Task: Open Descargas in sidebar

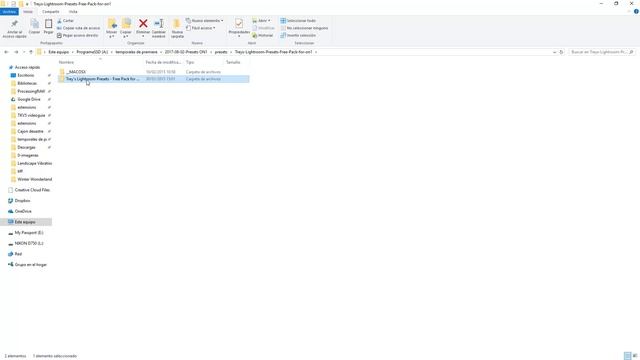Action: pos(26,147)
